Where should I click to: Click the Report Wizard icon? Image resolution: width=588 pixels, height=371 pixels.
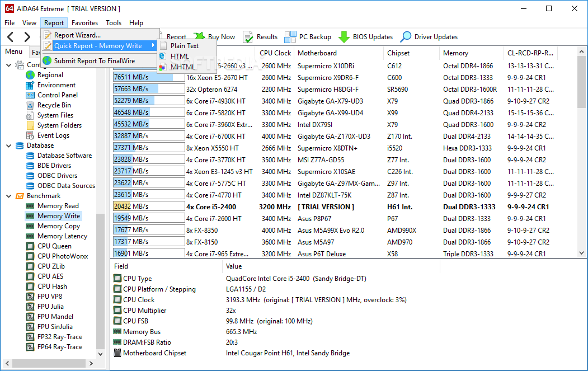[x=47, y=35]
